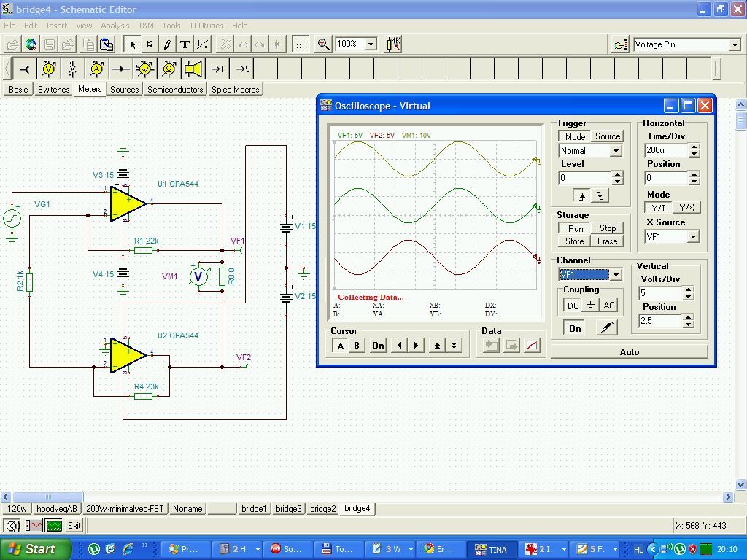Click the oscilloscope Stop button
Screen dimensions: 747x560
tap(608, 228)
